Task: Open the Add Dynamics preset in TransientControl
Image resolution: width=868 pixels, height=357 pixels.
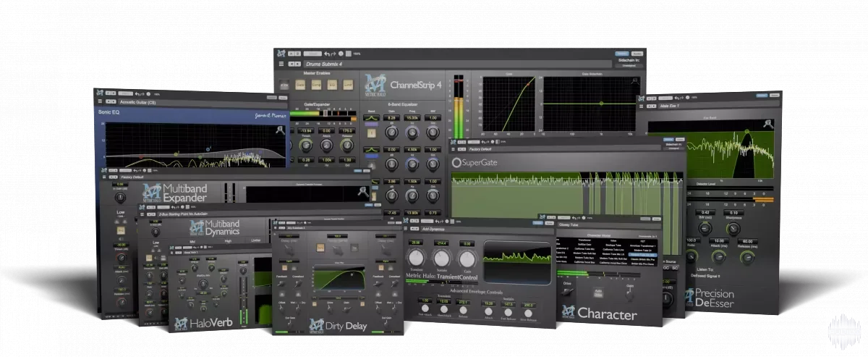Action: pyautogui.click(x=487, y=230)
